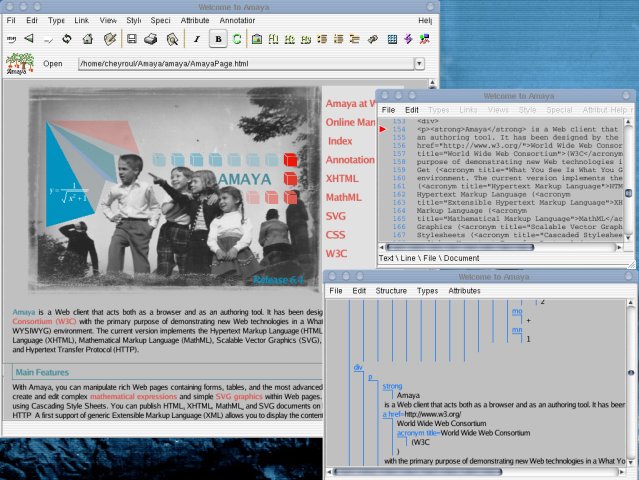This screenshot has height=480, width=639.
Task: Open the SVG graphics link in text
Action: (239, 396)
